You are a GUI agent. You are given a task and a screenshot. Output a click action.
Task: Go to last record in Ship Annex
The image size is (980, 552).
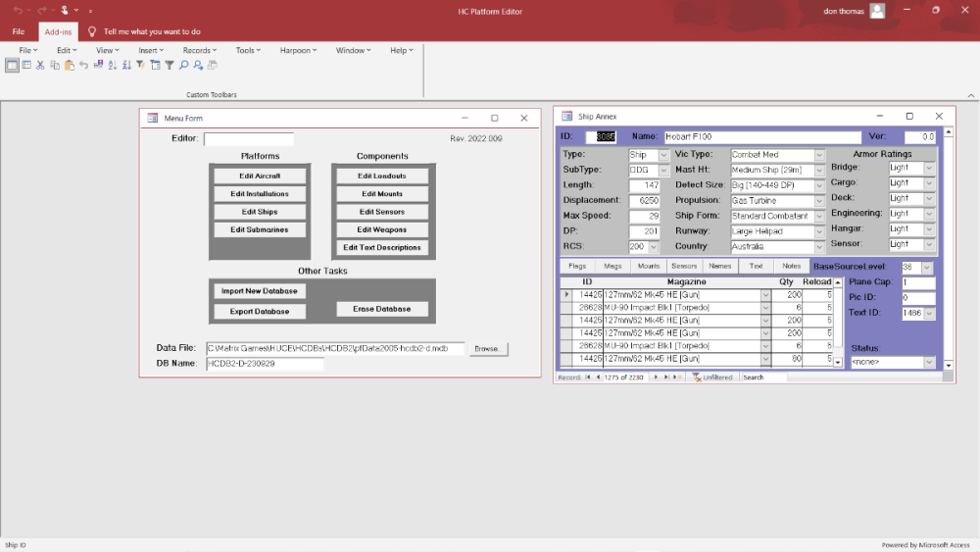[666, 377]
